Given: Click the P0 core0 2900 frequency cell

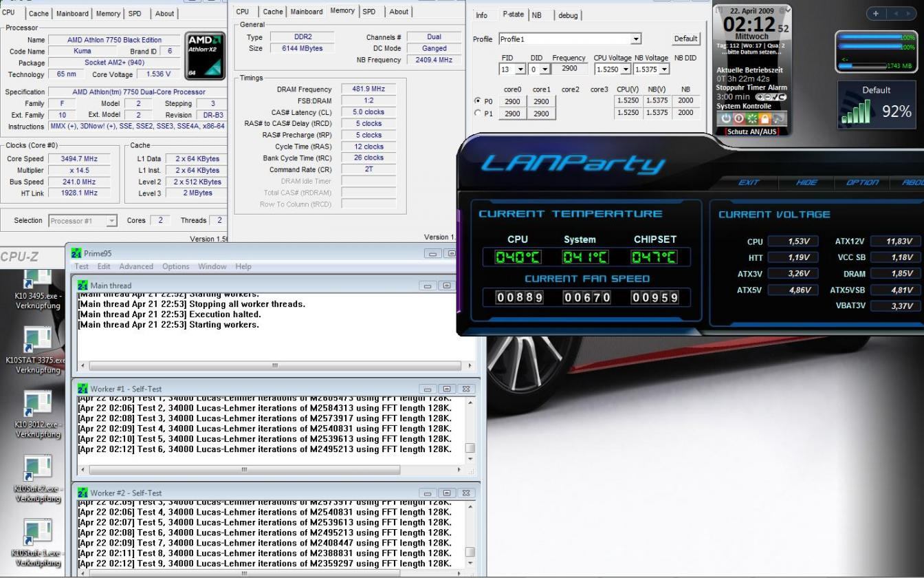Looking at the screenshot, I should point(512,101).
